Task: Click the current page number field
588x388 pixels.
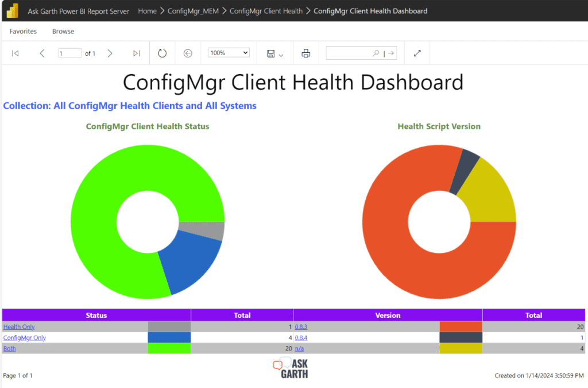Action: [x=69, y=53]
